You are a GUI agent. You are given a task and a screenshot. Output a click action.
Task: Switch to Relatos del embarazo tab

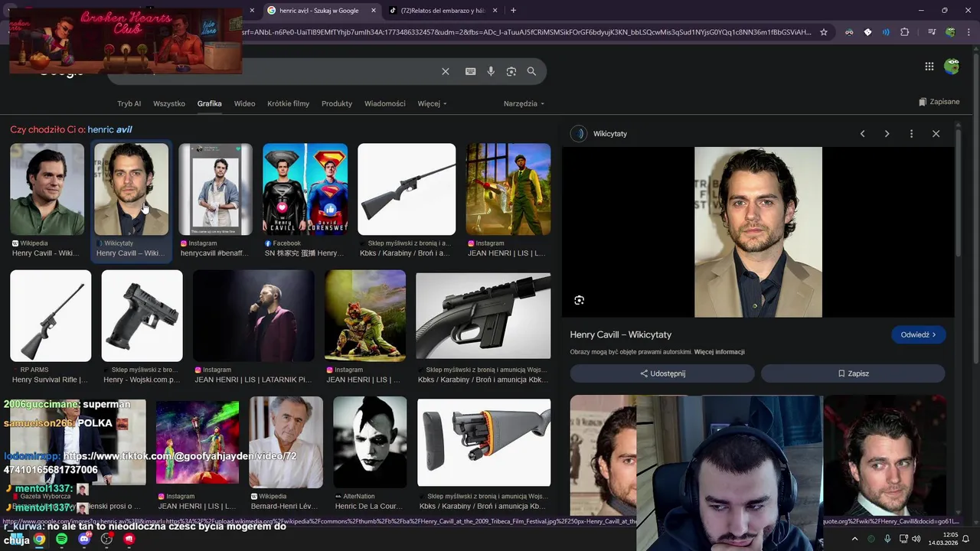click(x=443, y=11)
